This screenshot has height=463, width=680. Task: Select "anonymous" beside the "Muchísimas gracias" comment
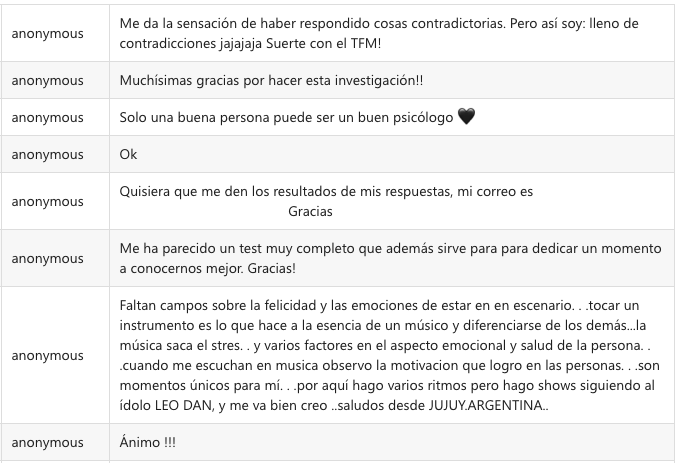tap(48, 80)
